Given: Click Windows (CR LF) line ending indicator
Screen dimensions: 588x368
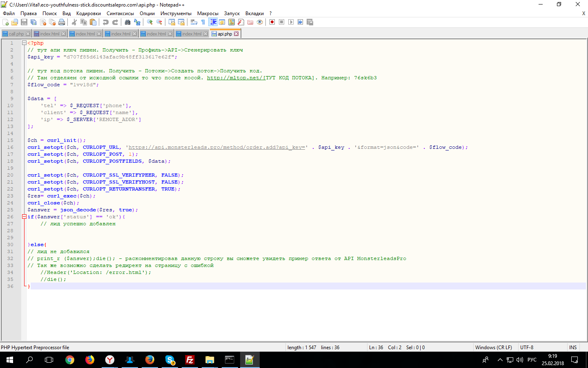Looking at the screenshot, I should pos(493,348).
